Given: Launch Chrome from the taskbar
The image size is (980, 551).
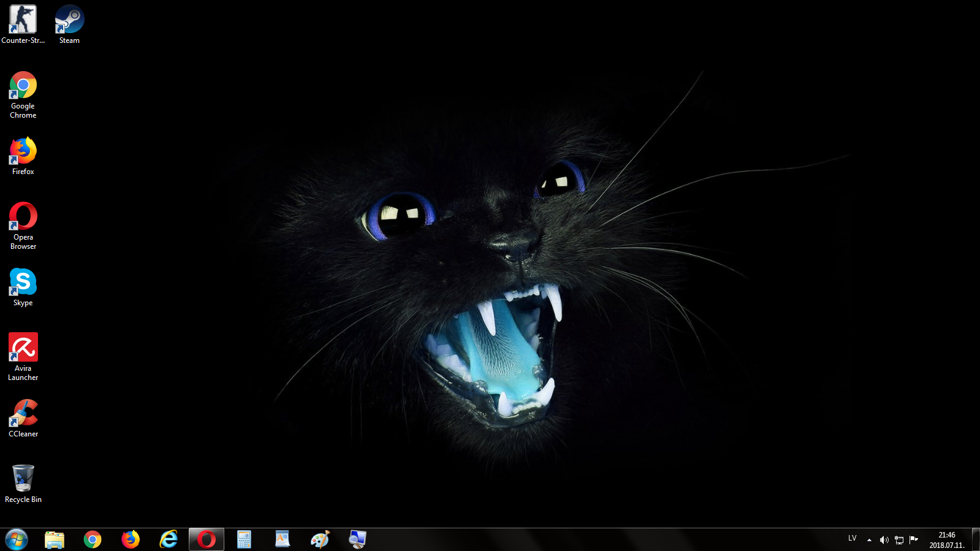Looking at the screenshot, I should (x=93, y=539).
